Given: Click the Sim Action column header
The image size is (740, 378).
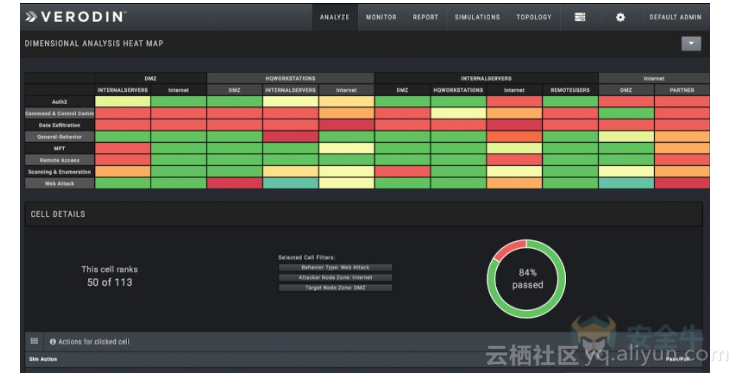Looking at the screenshot, I should (x=43, y=359).
